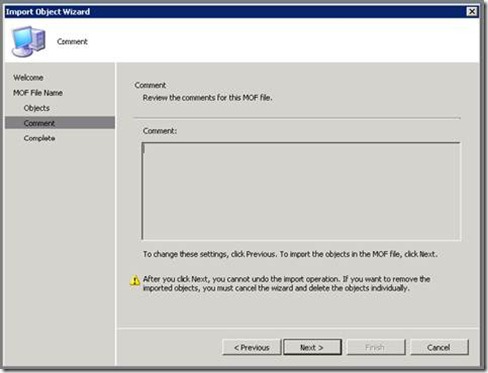Select the MOF File Name step
This screenshot has width=488, height=373.
38,93
